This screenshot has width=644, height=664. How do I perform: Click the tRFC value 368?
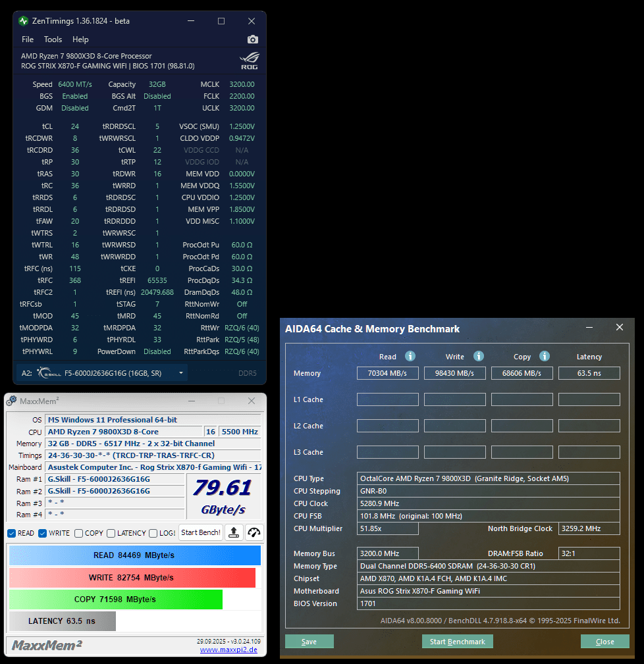pyautogui.click(x=75, y=280)
